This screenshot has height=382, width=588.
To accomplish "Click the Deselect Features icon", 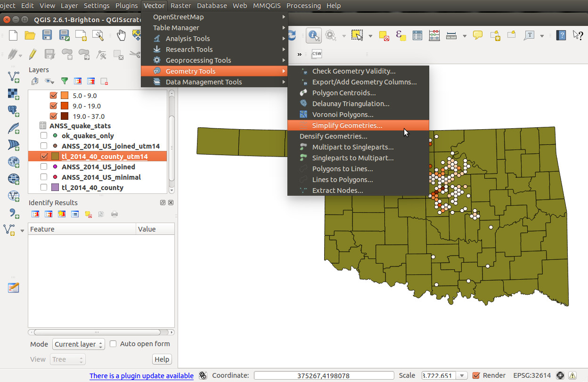I will (384, 35).
